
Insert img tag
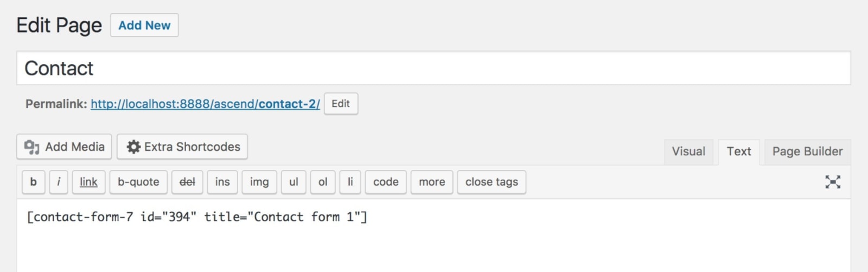click(x=259, y=182)
